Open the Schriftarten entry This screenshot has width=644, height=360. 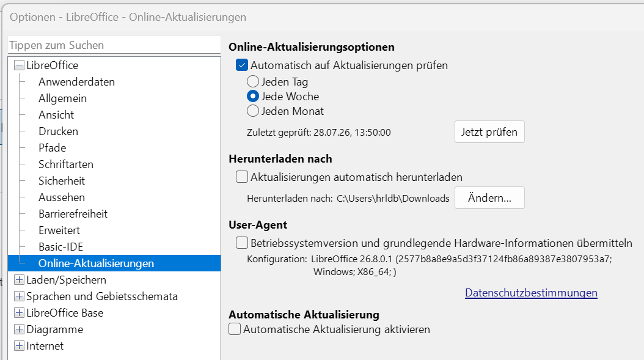66,164
